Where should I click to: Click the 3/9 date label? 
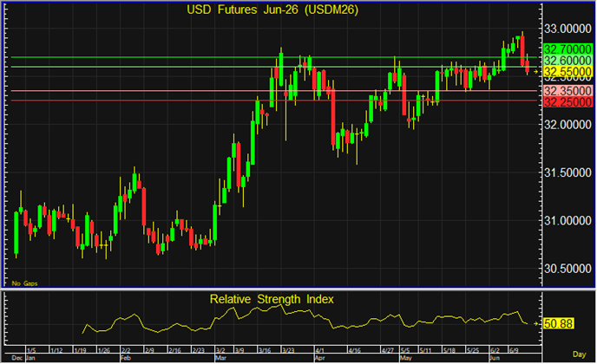pyautogui.click(x=239, y=350)
